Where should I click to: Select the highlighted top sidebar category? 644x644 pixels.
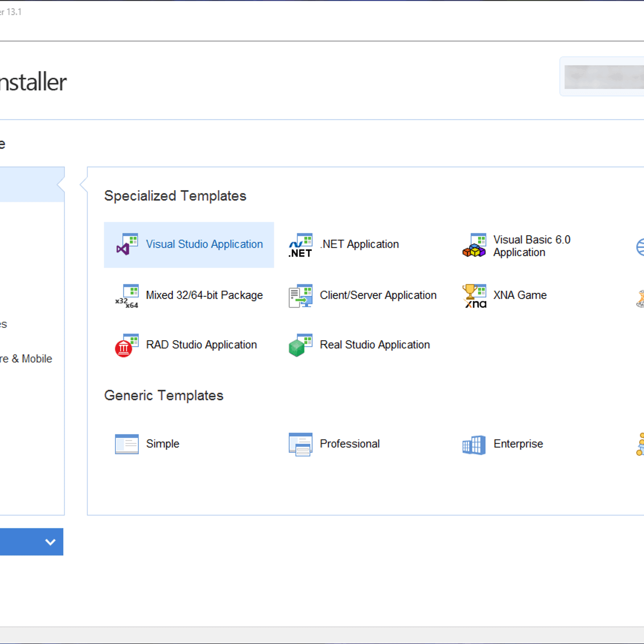pos(32,184)
